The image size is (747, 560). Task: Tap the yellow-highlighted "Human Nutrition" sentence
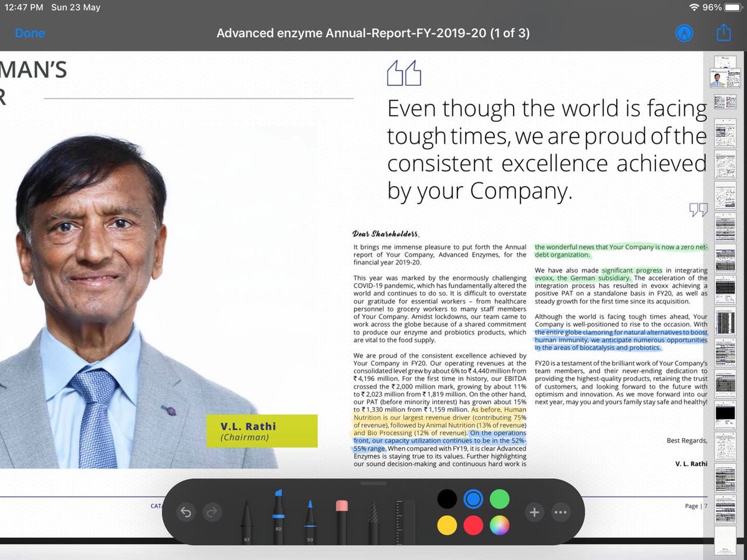point(439,421)
